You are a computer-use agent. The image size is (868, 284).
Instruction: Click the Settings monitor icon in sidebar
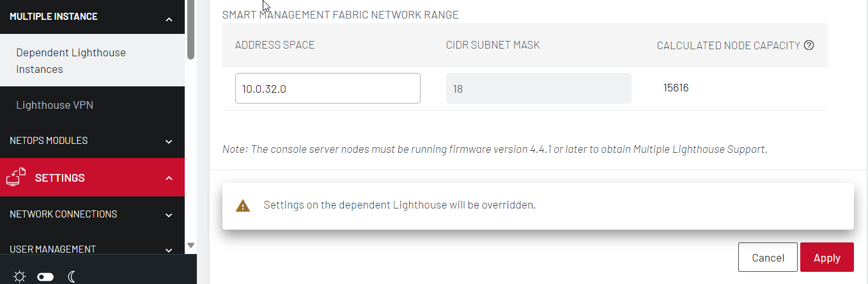[x=16, y=177]
